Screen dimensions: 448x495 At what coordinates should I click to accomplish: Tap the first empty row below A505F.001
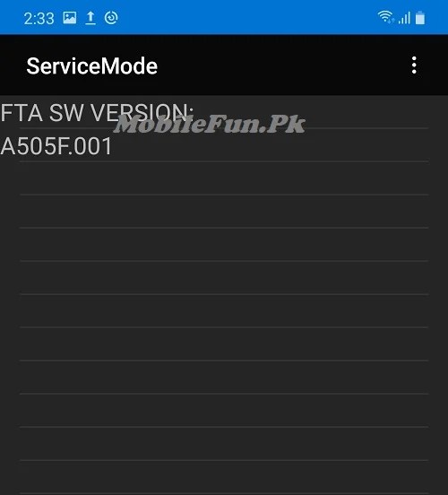pos(224,178)
